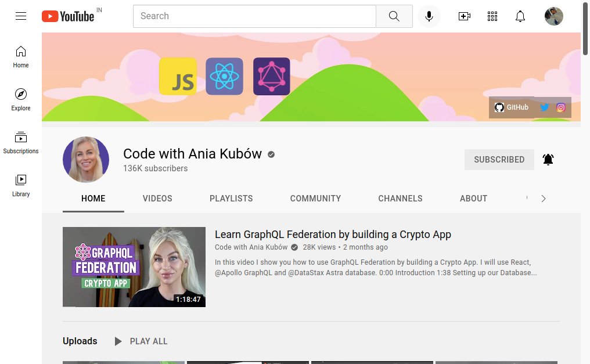Click the Code with Ania Kubów byline

pos(251,247)
